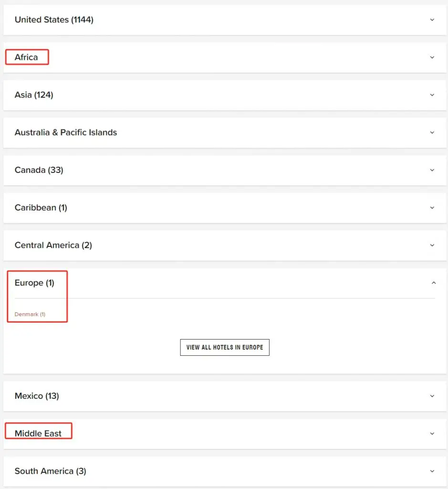Screen dimensions: 448x489
Task: Expand the Central America chevron
Action: pos(432,245)
